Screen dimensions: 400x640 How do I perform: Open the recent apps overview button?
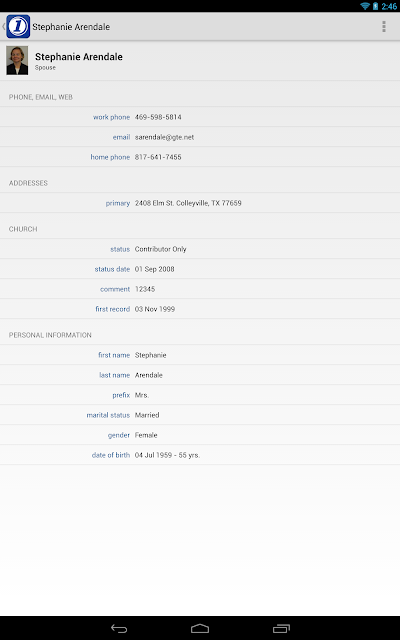tap(281, 629)
